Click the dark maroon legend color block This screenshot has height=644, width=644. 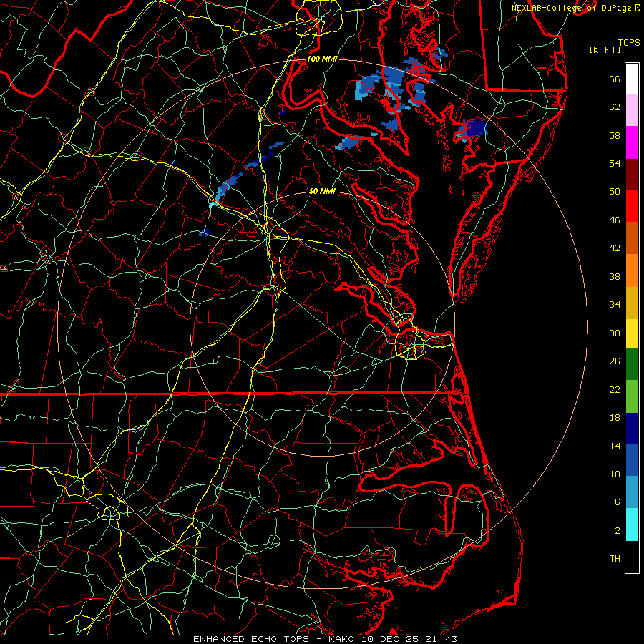(x=632, y=175)
